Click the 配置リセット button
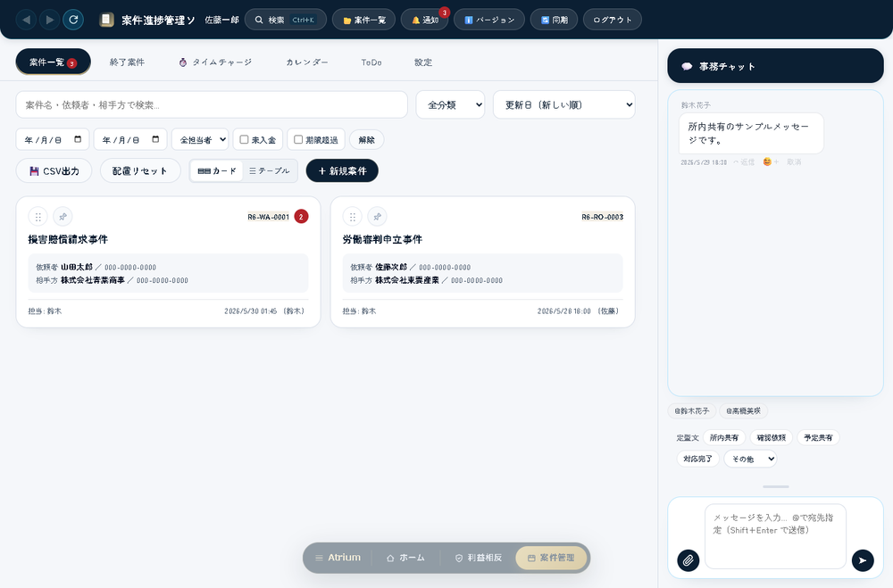This screenshot has width=893, height=588. (140, 170)
